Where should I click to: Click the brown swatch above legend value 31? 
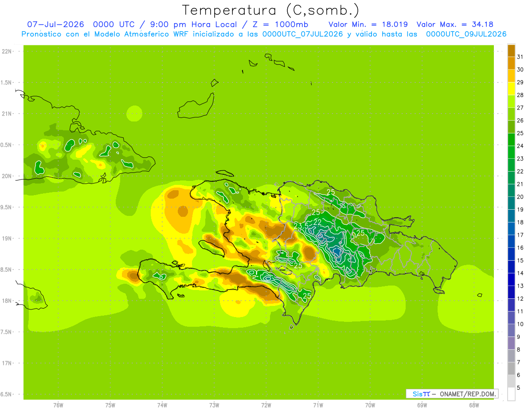(511, 51)
